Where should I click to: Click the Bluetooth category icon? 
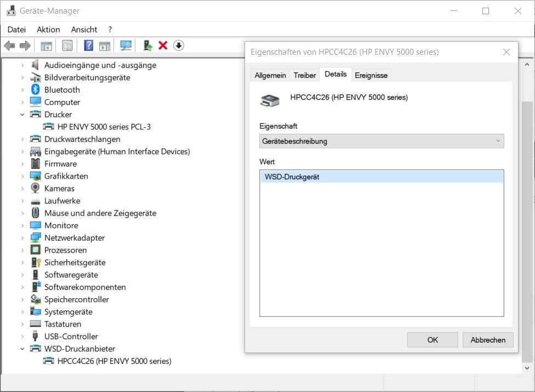coord(36,89)
